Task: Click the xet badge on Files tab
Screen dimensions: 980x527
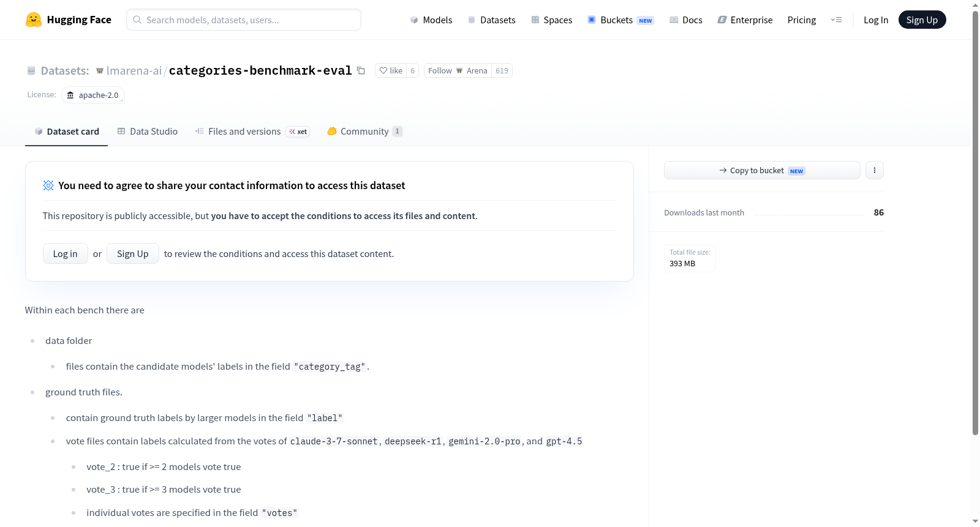Action: pos(298,132)
